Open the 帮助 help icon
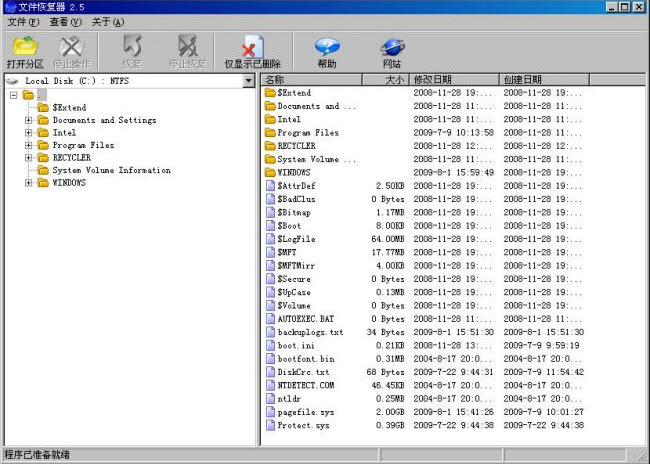This screenshot has height=464, width=650. click(x=327, y=46)
